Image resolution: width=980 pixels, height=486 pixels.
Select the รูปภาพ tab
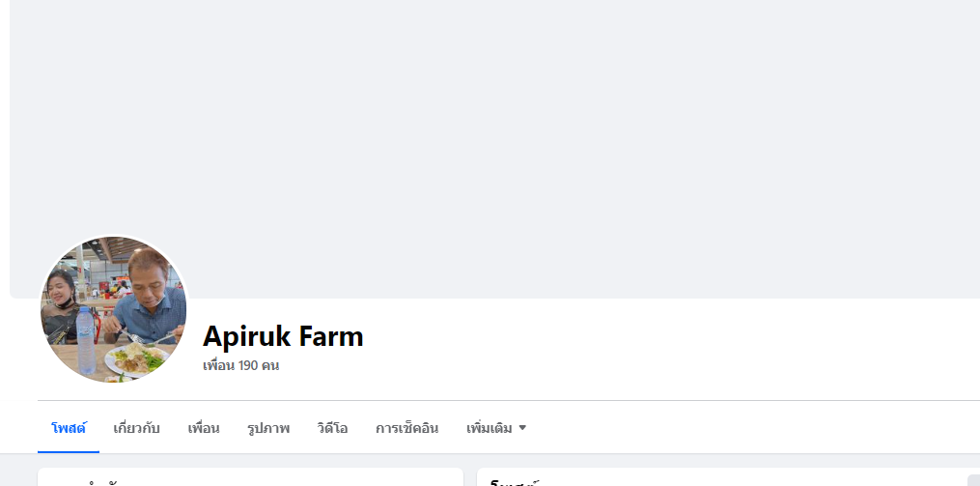tap(268, 428)
